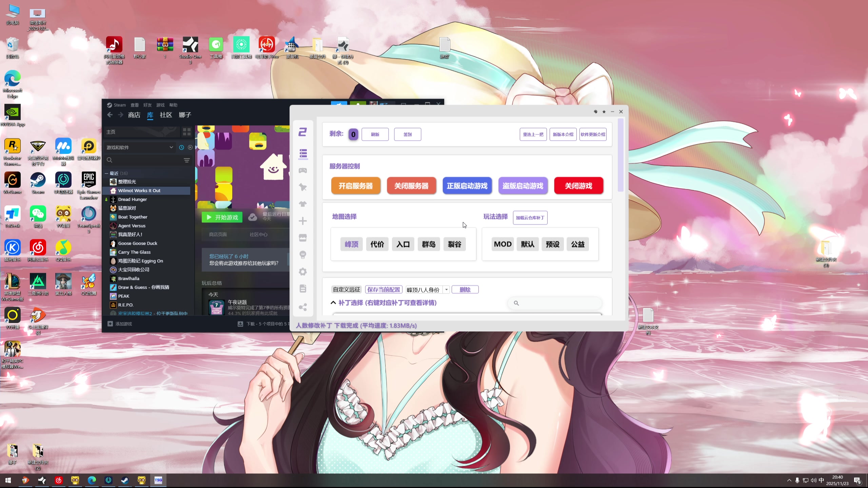Click the server list icon in sidebar

click(x=303, y=153)
